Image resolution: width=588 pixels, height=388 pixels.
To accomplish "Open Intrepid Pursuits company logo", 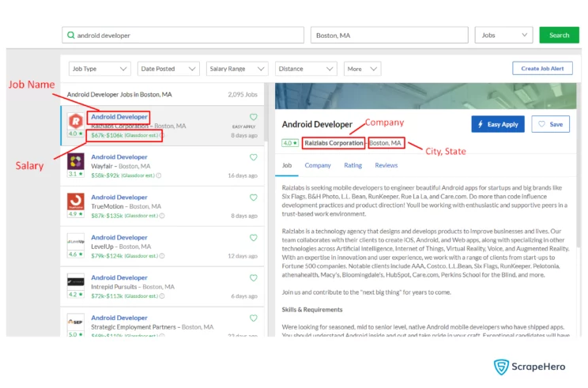I will [x=76, y=282].
